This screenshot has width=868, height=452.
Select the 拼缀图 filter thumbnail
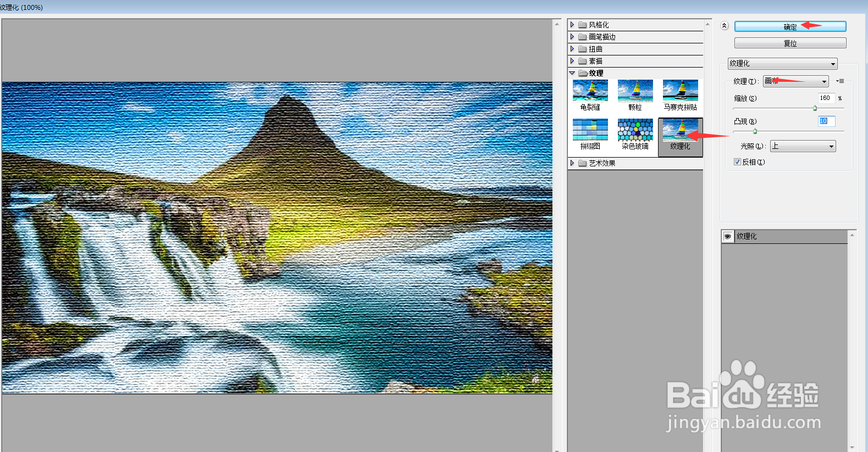pyautogui.click(x=590, y=130)
